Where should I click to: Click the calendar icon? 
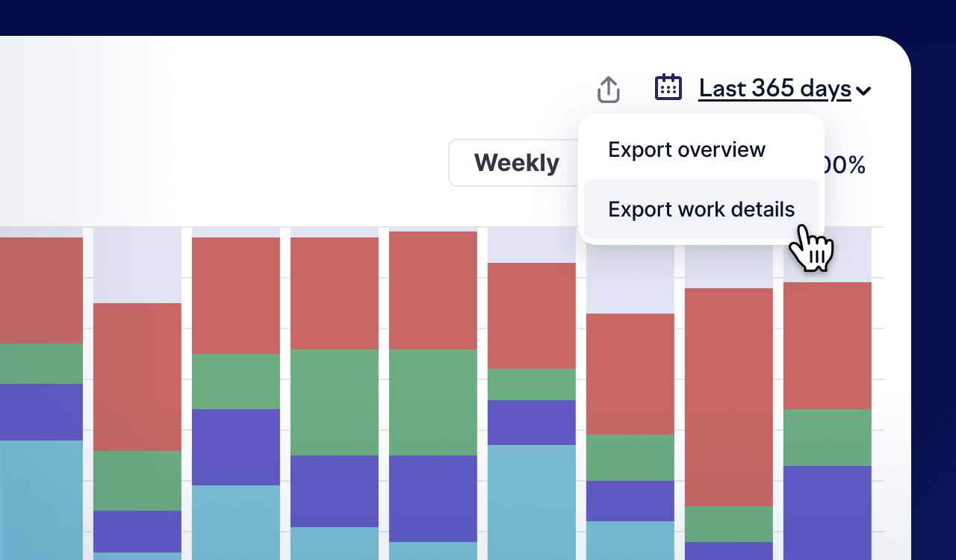668,87
